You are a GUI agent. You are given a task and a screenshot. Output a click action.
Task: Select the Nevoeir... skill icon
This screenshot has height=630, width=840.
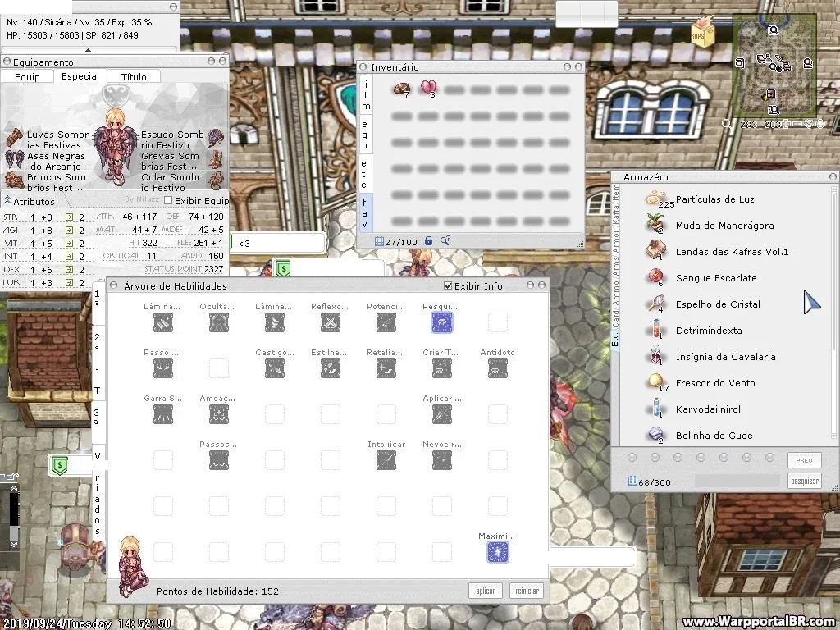click(x=442, y=460)
